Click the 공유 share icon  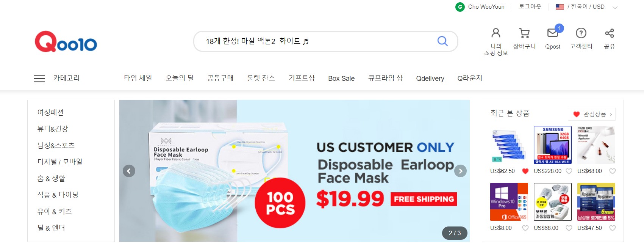click(x=610, y=33)
